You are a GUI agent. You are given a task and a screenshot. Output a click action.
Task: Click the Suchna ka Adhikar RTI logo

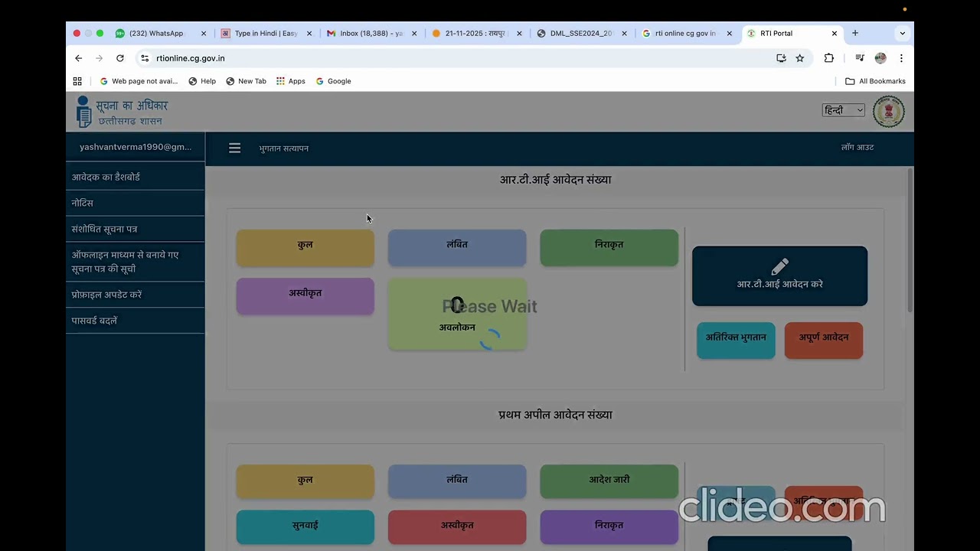tap(121, 112)
